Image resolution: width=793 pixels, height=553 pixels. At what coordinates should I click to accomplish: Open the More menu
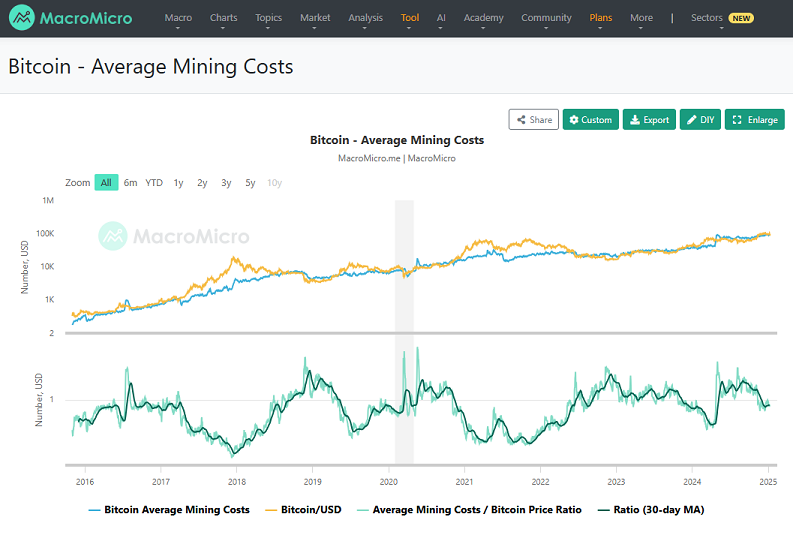[641, 18]
